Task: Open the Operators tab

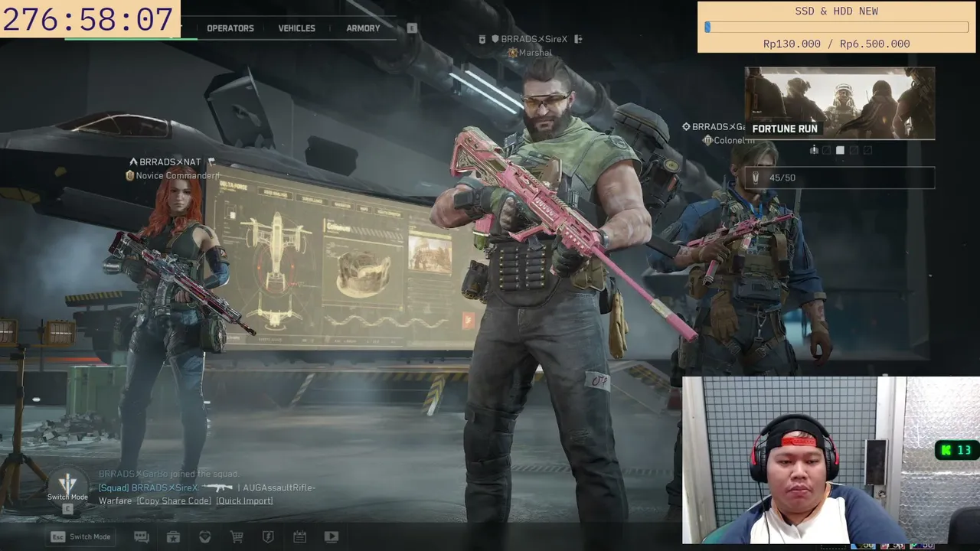Action: (230, 28)
